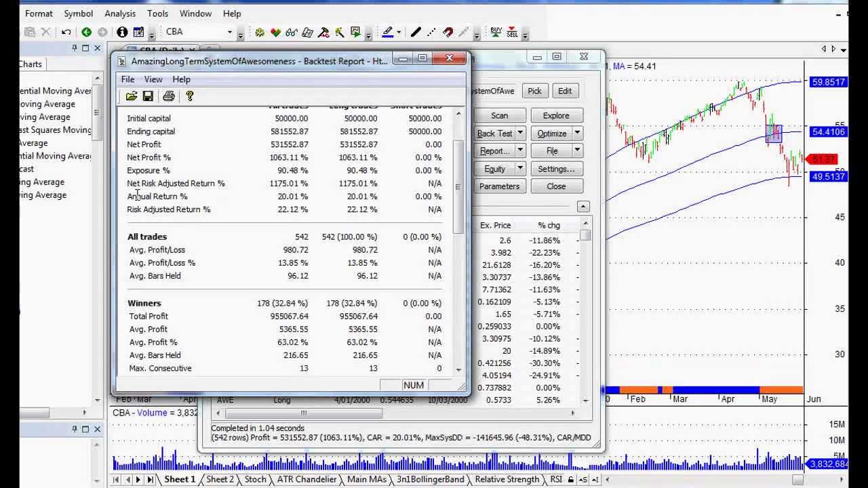868x488 pixels.
Task: Click Save disk icon in Backtest Report
Action: coord(148,96)
